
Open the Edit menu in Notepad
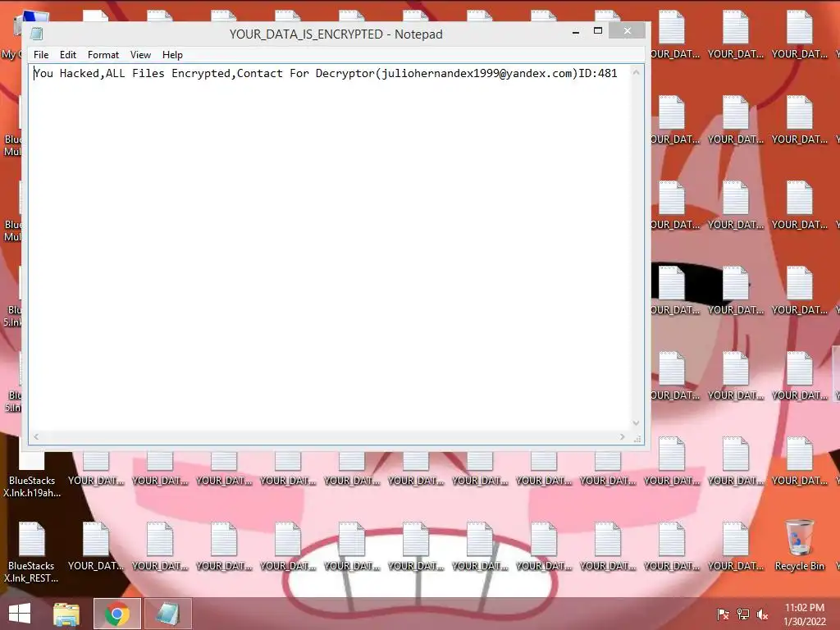tap(67, 55)
